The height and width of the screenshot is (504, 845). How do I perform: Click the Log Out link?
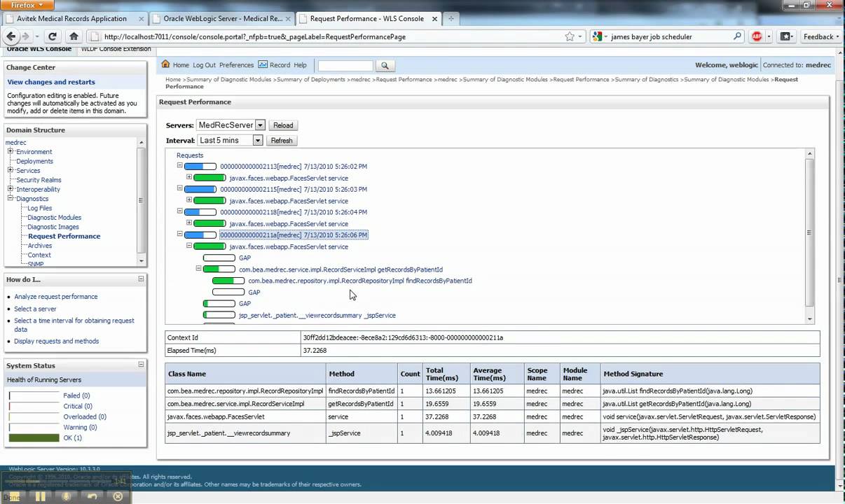pyautogui.click(x=205, y=65)
